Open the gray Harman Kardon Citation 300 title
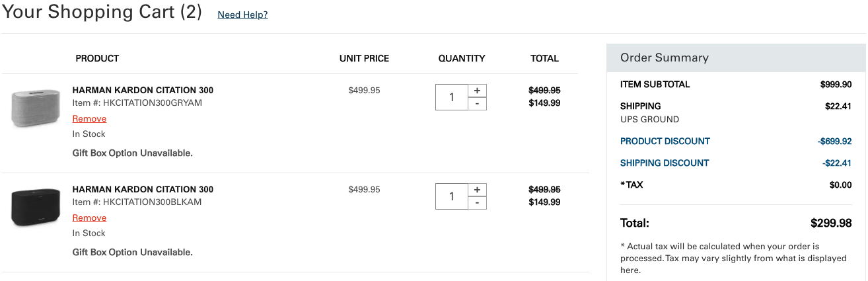 (143, 91)
